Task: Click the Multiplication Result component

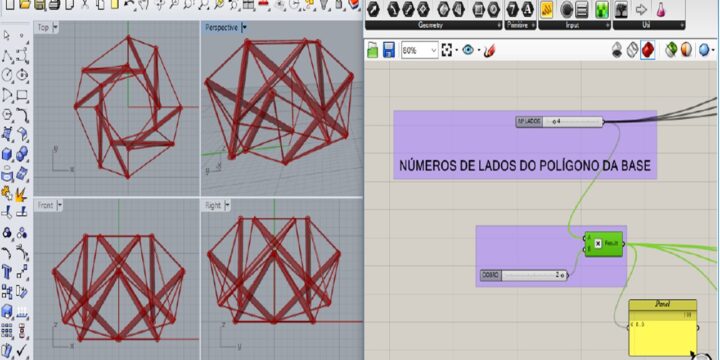Action: click(603, 244)
